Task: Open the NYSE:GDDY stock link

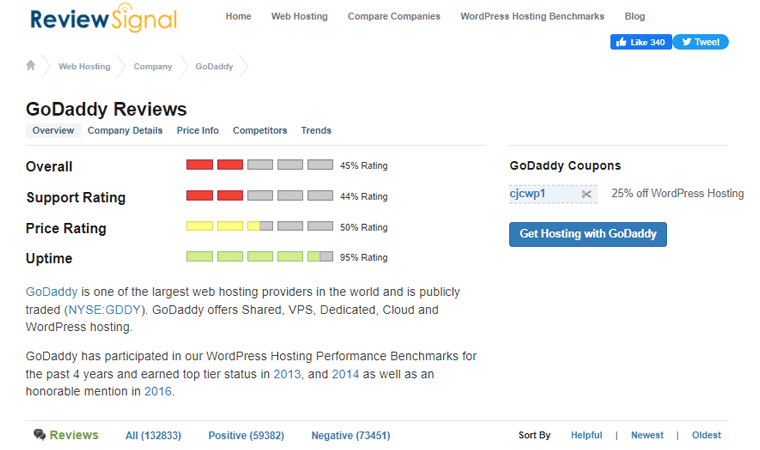Action: click(105, 310)
